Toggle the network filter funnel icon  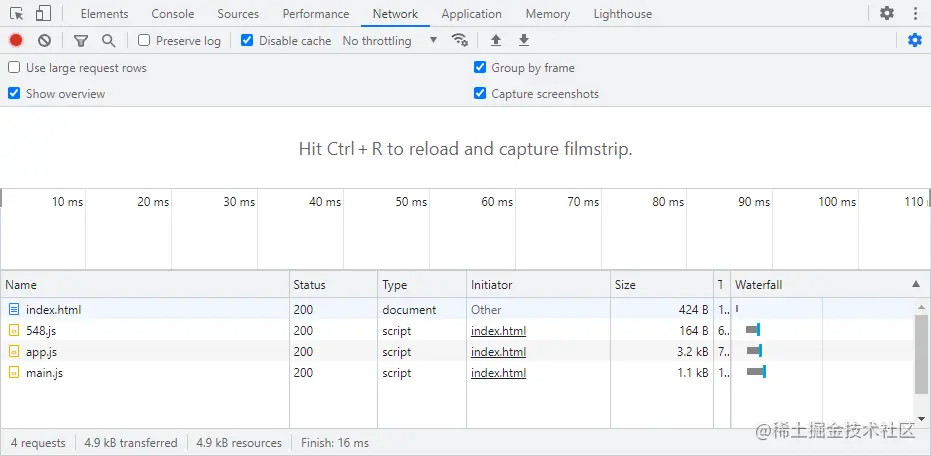(81, 41)
